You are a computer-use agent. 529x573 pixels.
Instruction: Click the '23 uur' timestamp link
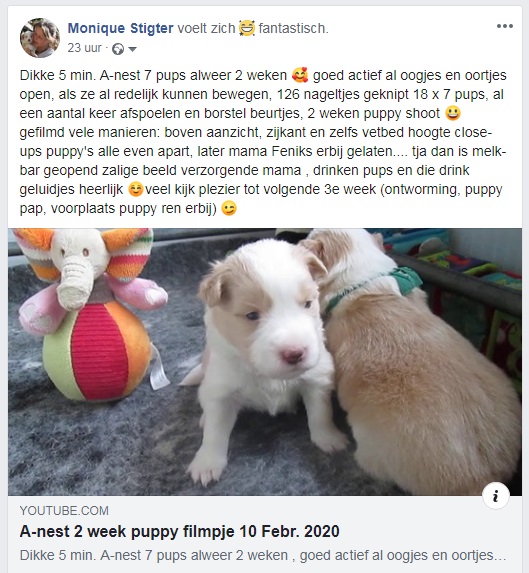pos(84,48)
